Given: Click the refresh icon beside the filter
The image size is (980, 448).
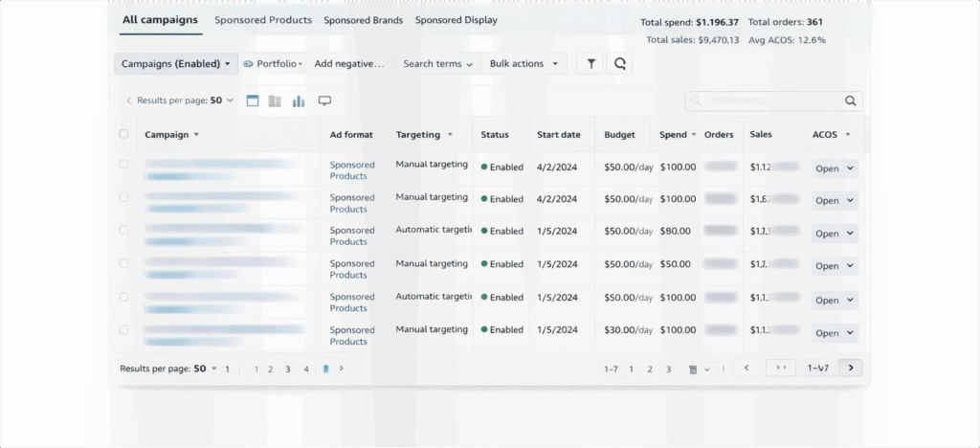Looking at the screenshot, I should (619, 64).
